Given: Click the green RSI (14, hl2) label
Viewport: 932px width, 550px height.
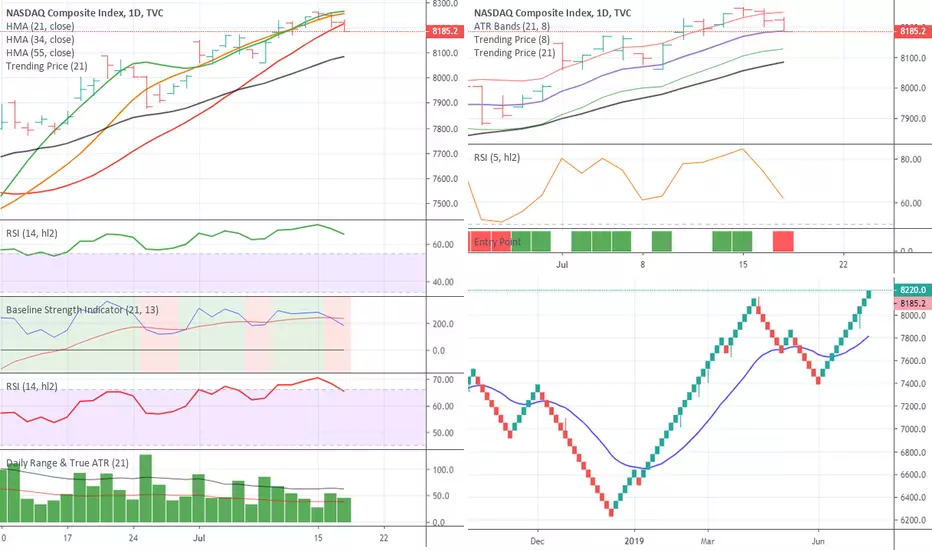Looking at the screenshot, I should (32, 233).
